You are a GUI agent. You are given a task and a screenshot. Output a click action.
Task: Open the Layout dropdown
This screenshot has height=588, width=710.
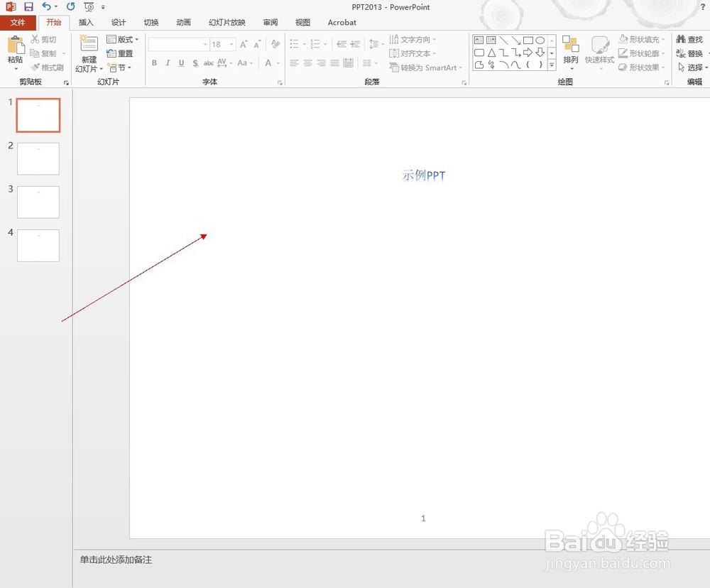pyautogui.click(x=122, y=39)
